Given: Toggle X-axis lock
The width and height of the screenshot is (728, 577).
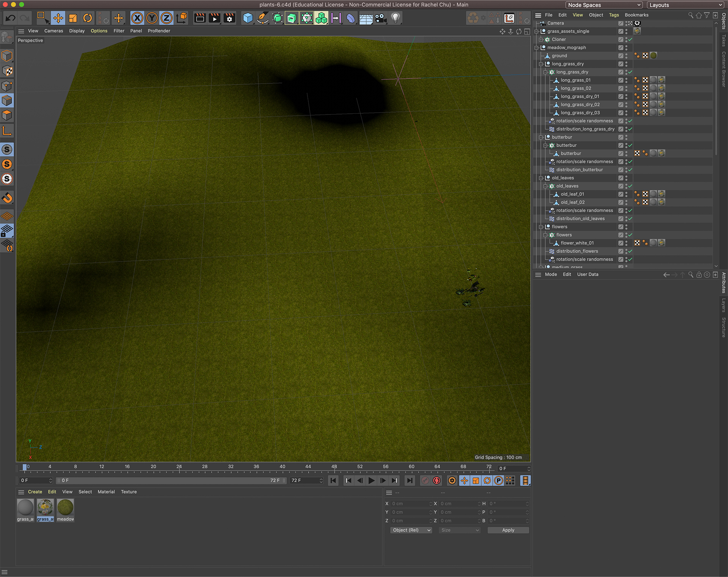Looking at the screenshot, I should coord(137,18).
